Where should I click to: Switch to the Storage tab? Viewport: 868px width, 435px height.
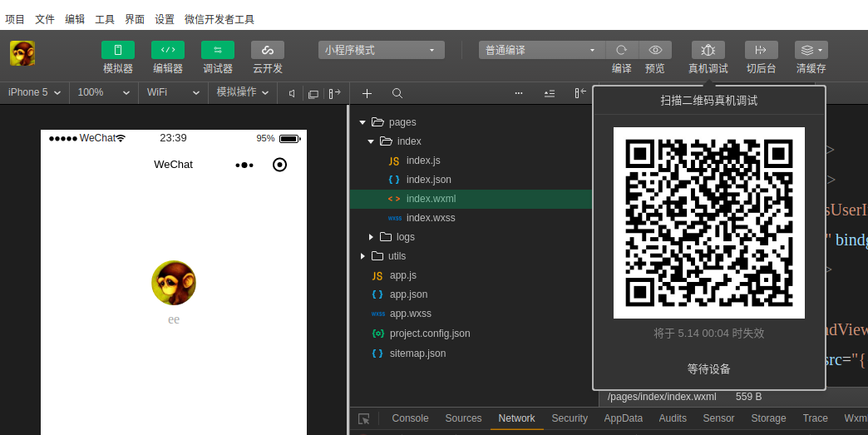click(768, 418)
